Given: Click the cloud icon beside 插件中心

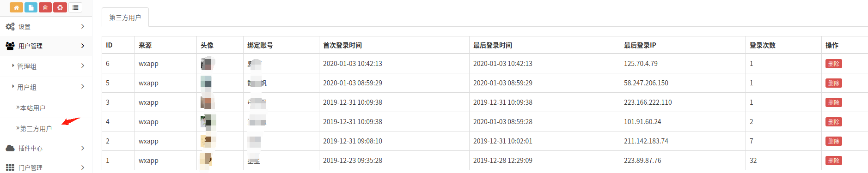Looking at the screenshot, I should (10, 148).
